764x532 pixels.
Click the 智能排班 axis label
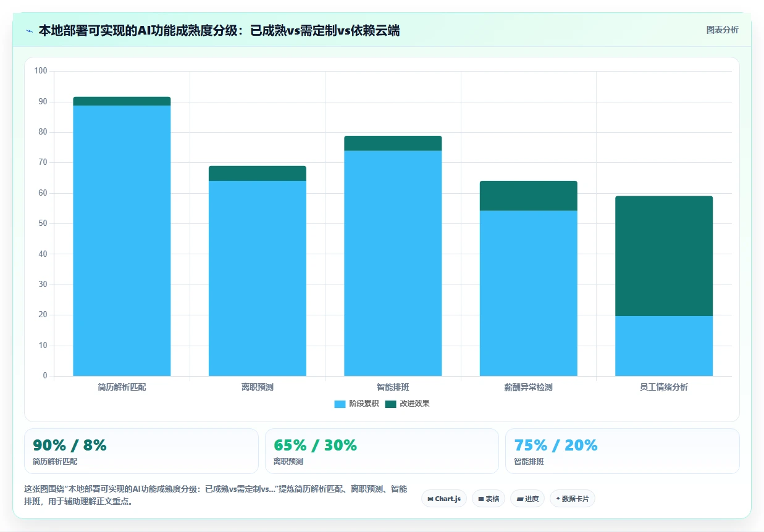tap(393, 388)
